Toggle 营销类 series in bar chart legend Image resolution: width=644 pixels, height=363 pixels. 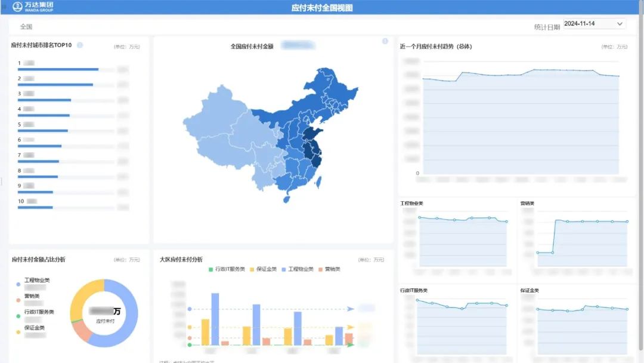(329, 269)
